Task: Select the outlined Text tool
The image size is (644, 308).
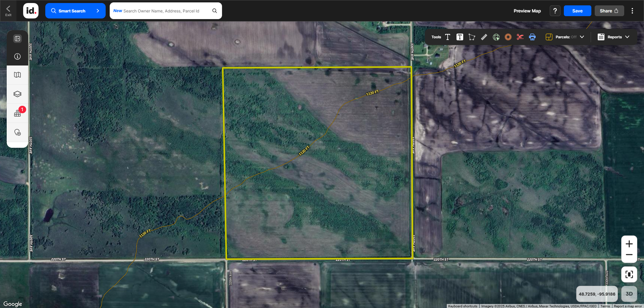Action: coord(447,37)
